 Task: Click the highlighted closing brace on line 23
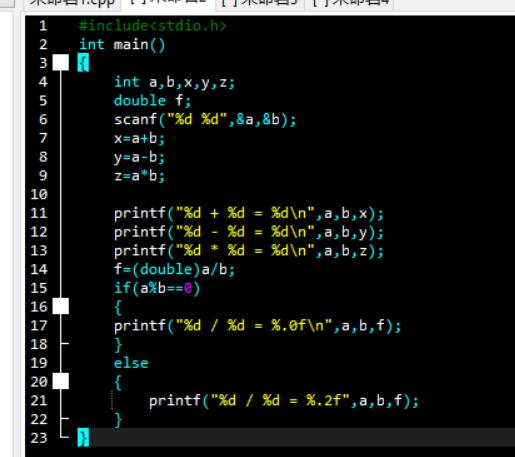83,437
